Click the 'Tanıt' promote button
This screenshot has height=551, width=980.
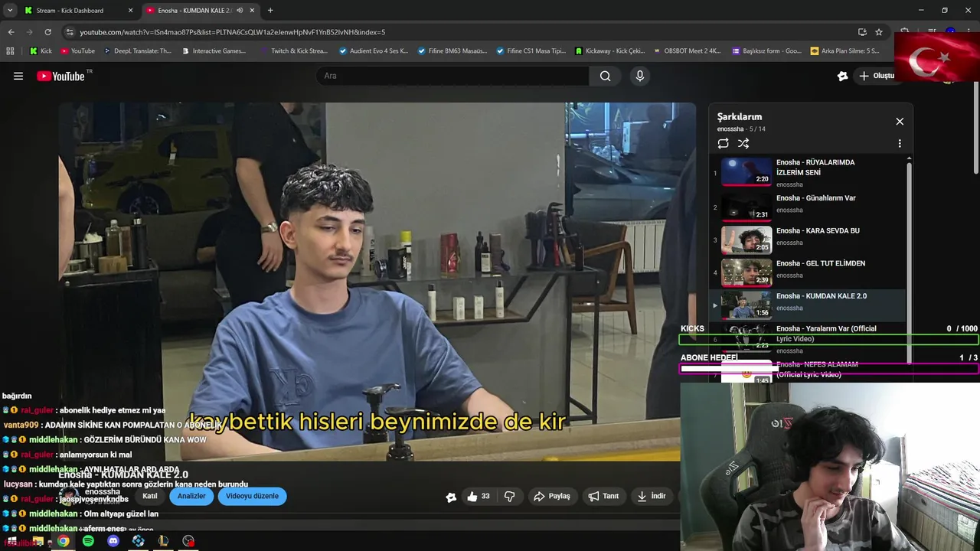coord(603,497)
